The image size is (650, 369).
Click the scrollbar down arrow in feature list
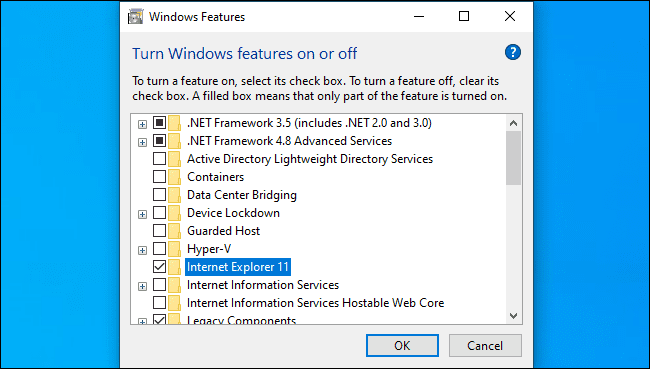(x=514, y=316)
